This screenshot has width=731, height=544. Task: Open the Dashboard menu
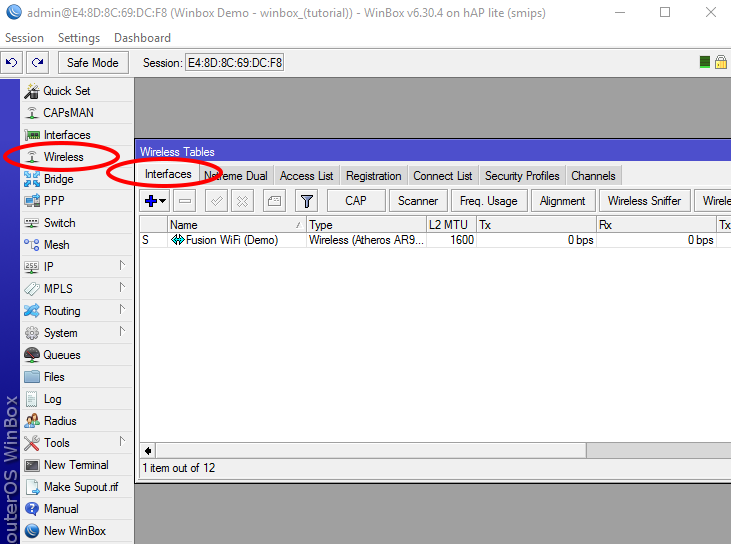coord(142,38)
